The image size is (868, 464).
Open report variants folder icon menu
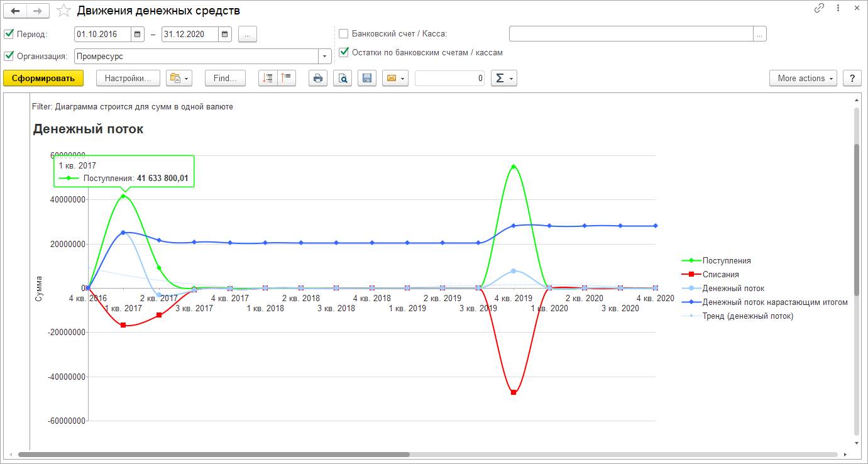[179, 78]
